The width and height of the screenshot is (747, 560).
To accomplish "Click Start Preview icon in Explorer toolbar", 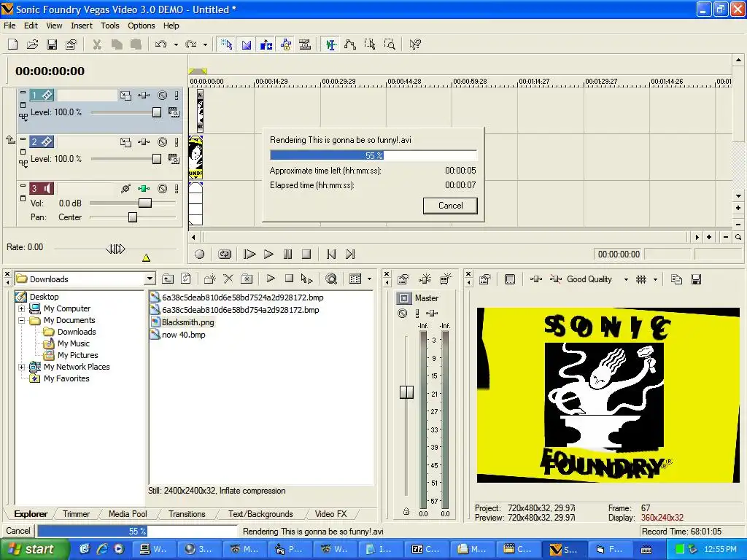I will pos(271,279).
